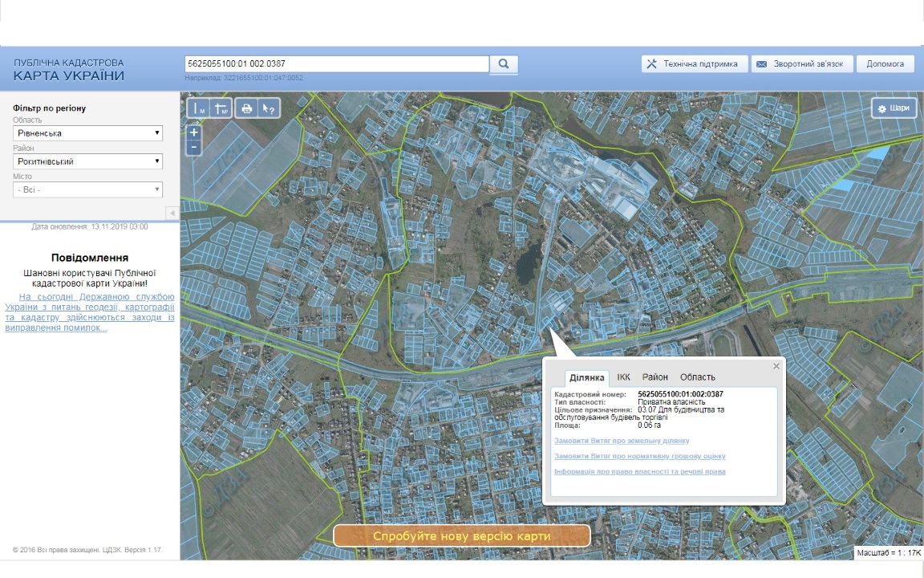This screenshot has width=924, height=578.
Task: Click the magnifier search button
Action: [504, 63]
